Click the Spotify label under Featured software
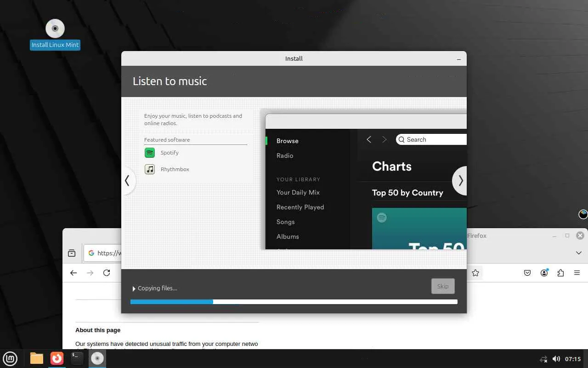 170,153
